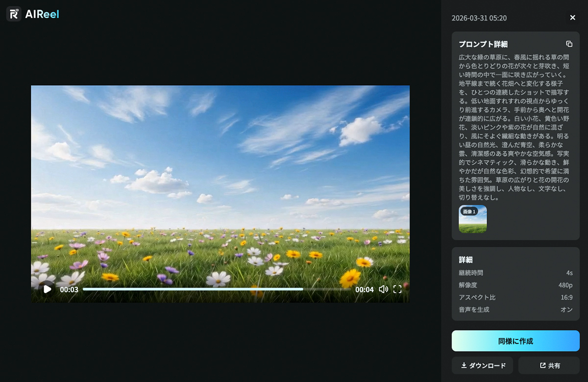Click the 音声を生成 オン setting row
The height and width of the screenshot is (382, 588).
(515, 310)
